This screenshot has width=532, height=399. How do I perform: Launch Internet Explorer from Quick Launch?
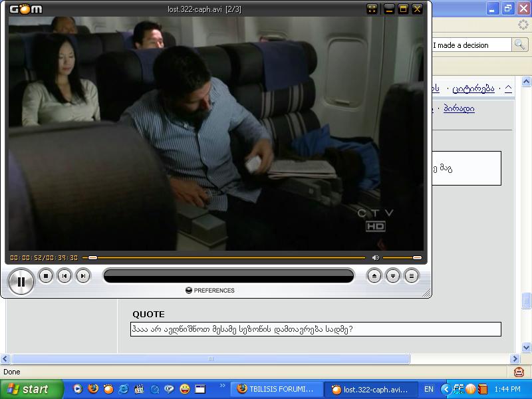(x=124, y=389)
